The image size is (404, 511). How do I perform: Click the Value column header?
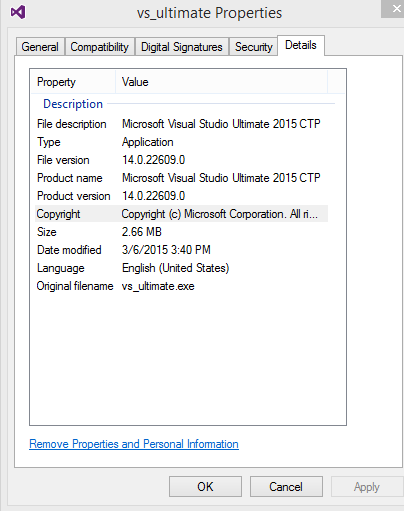[x=222, y=82]
